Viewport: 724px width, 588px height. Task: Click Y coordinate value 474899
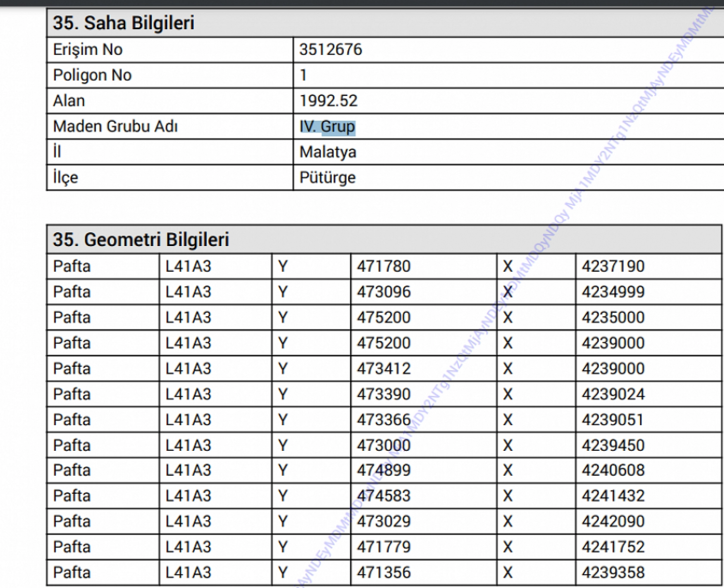click(384, 470)
